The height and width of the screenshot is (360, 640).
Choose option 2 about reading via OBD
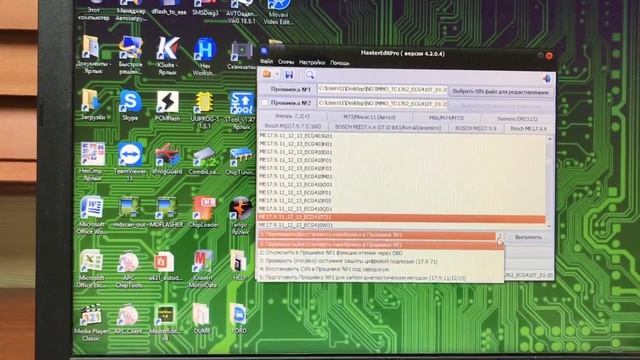click(380, 253)
